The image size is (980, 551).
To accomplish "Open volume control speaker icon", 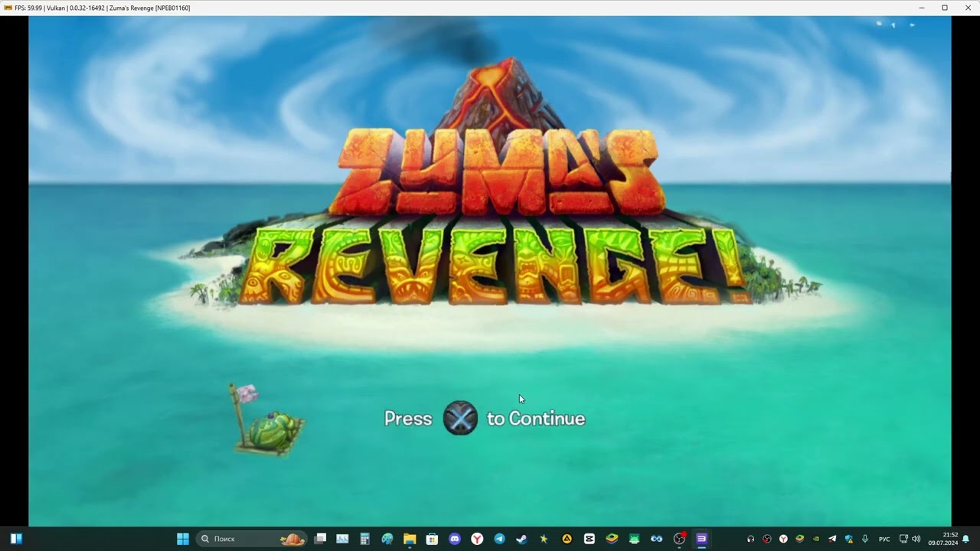I will 916,539.
